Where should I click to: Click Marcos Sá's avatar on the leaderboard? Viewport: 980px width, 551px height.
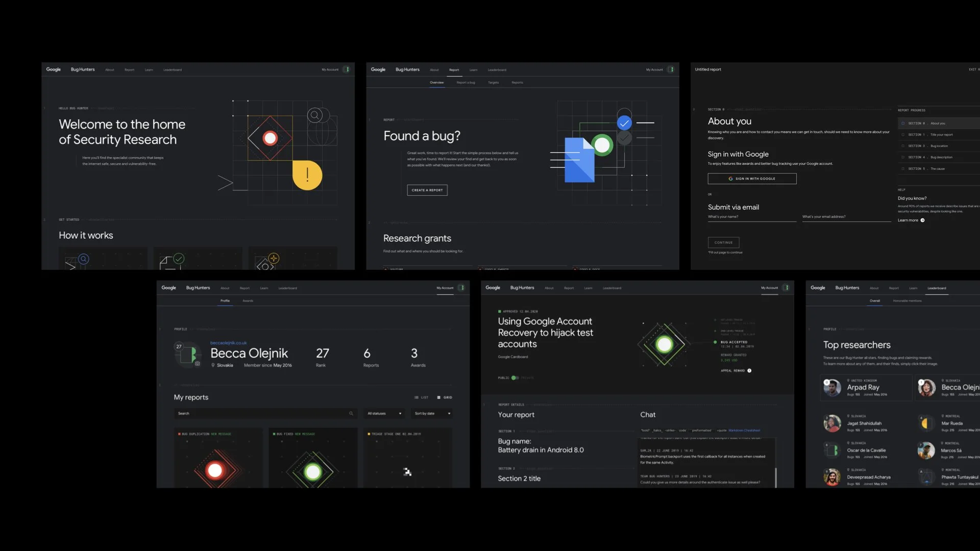(x=926, y=450)
